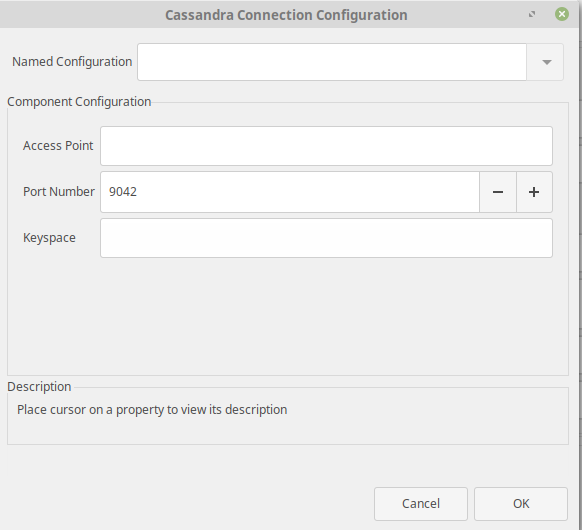The height and width of the screenshot is (530, 582).
Task: Click the Access Point label
Action: [x=58, y=145]
